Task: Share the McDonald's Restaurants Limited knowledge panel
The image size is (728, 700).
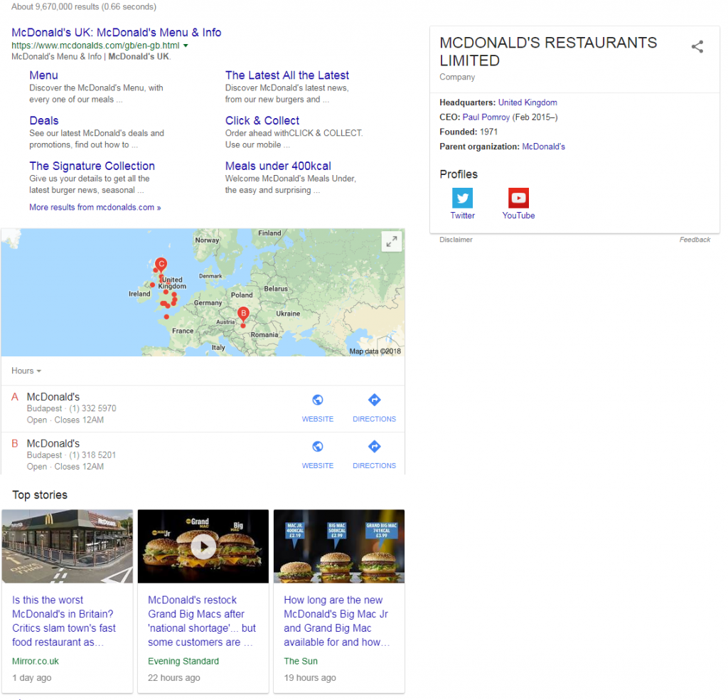Action: [697, 46]
